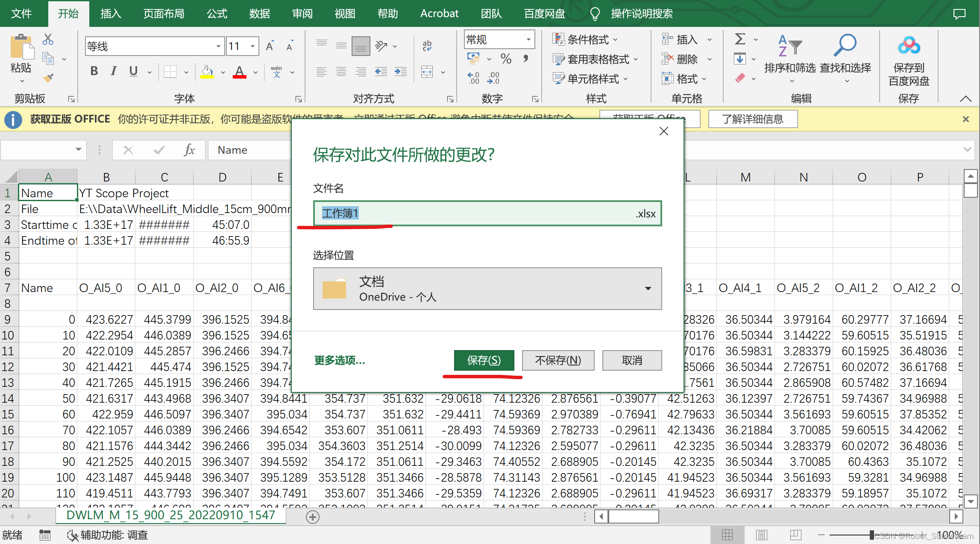The width and height of the screenshot is (980, 544).
Task: Click the save to Baidu Netdisk icon
Action: [909, 45]
